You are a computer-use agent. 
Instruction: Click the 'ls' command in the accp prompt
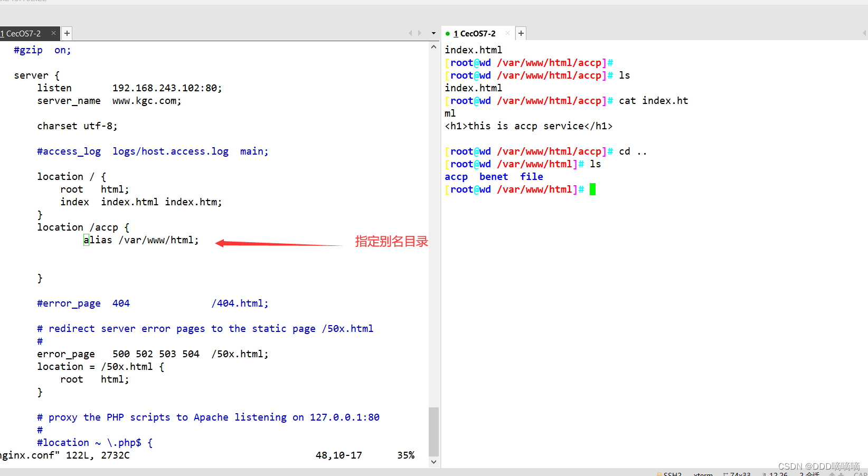point(625,75)
